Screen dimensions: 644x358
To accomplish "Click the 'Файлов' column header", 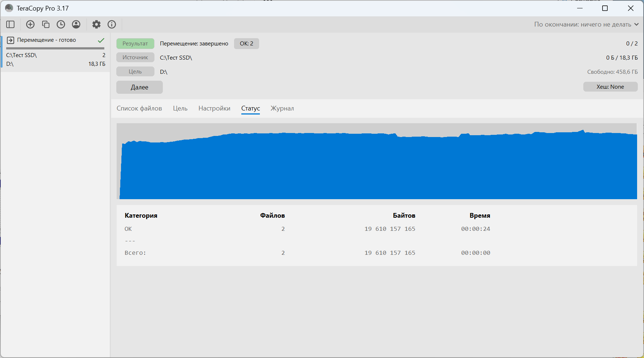I will tap(273, 216).
